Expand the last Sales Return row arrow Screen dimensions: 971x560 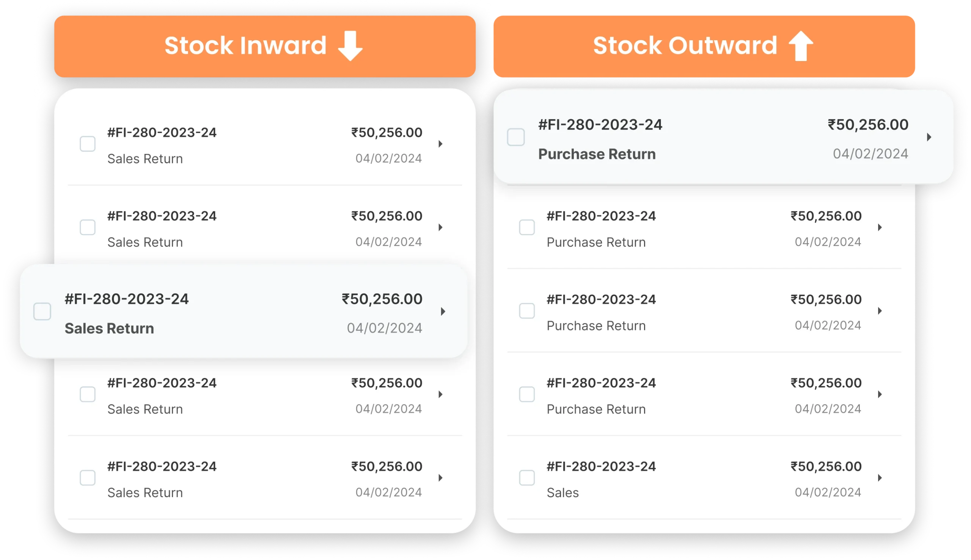pyautogui.click(x=440, y=477)
